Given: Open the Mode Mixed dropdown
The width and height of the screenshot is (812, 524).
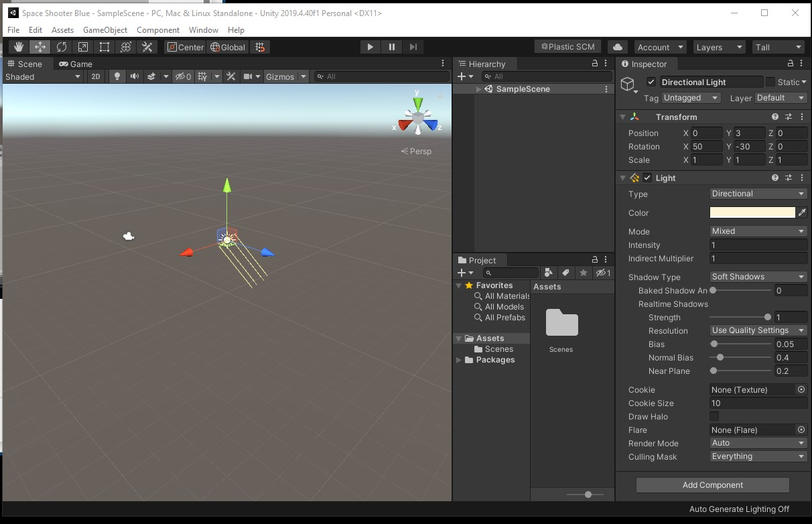Looking at the screenshot, I should [x=758, y=231].
